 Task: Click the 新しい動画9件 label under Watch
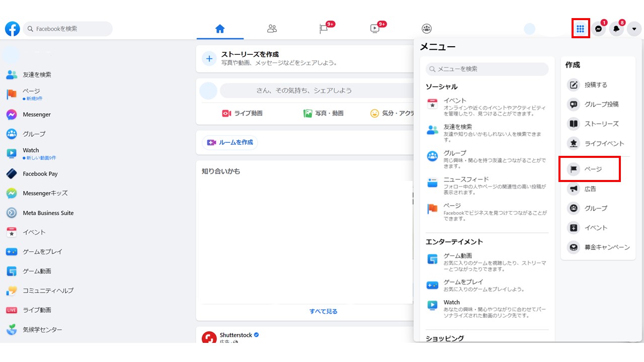coord(40,158)
